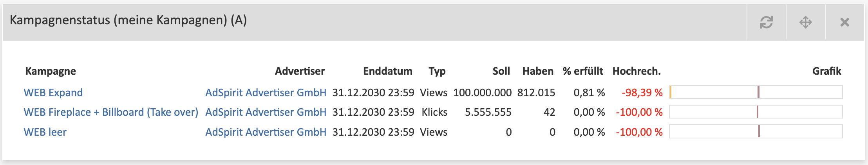Click WEB Expand progress bar graphic
Image resolution: width=868 pixels, height=165 pixels.
point(756,92)
